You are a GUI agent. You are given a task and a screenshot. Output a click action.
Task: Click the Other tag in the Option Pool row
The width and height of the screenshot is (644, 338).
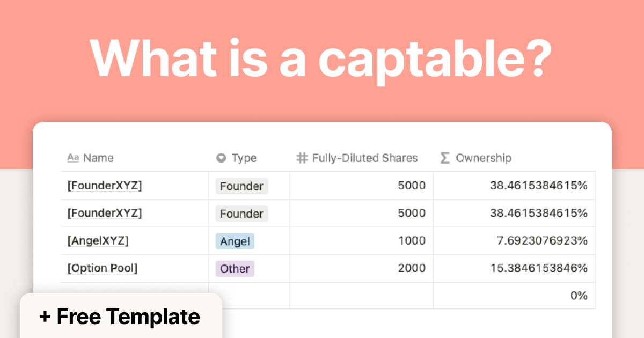235,268
